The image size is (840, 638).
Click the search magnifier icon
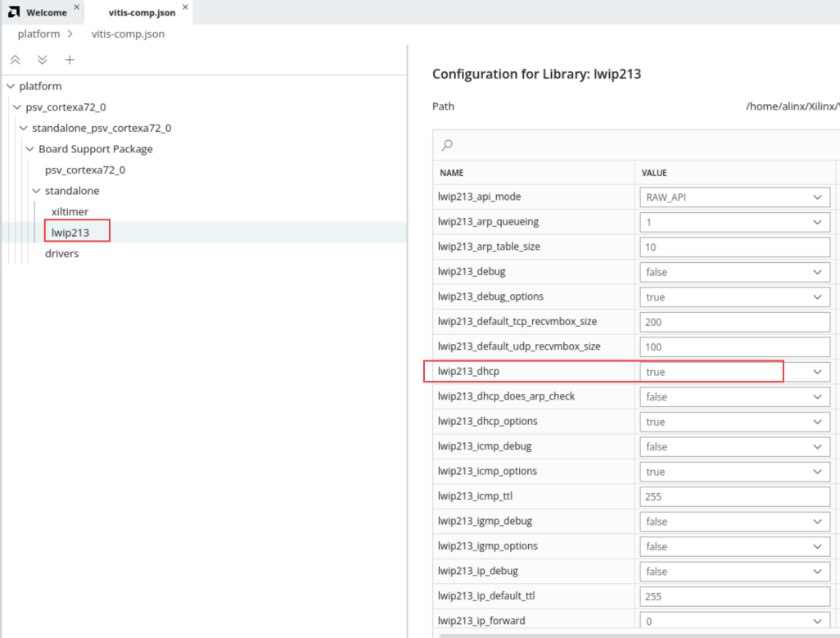click(447, 145)
